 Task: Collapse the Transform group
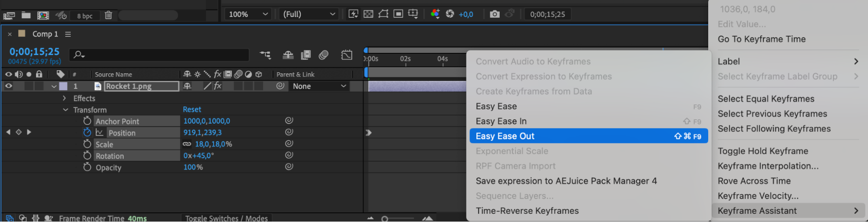click(x=66, y=110)
